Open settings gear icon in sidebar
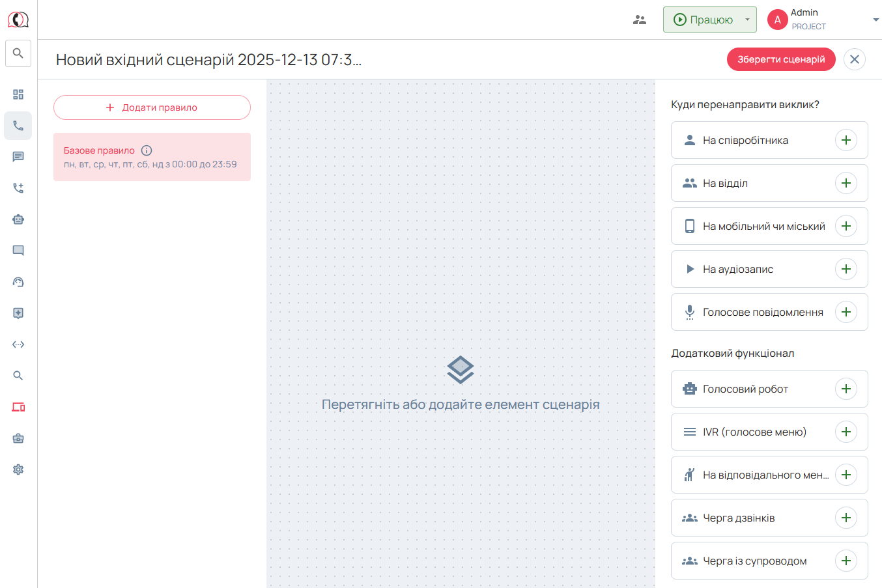Image resolution: width=882 pixels, height=588 pixels. point(18,469)
